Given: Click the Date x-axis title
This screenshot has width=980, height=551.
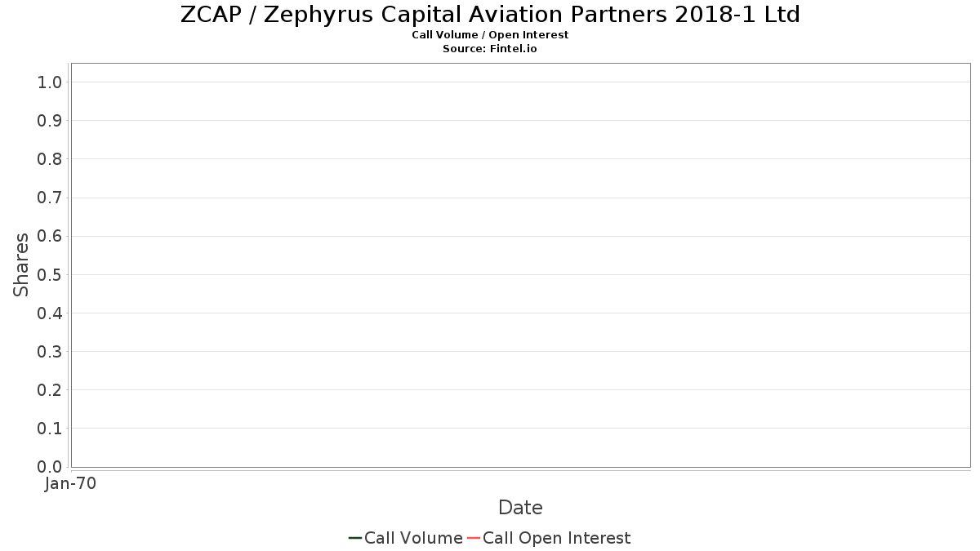Looking at the screenshot, I should 520,508.
